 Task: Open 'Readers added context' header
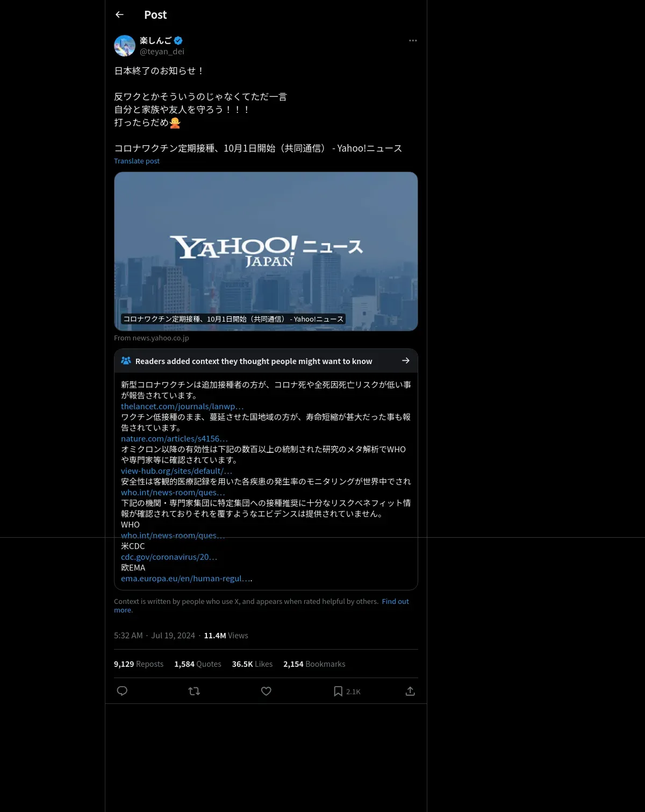coord(266,361)
